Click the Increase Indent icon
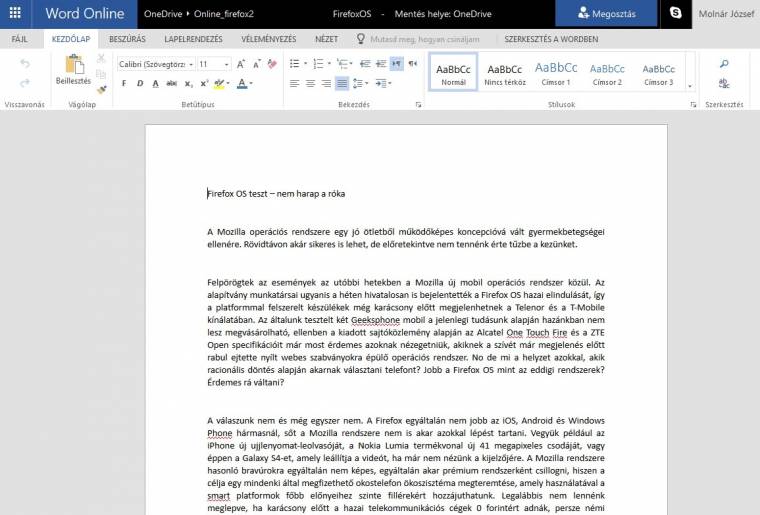The image size is (760, 515). click(x=381, y=63)
